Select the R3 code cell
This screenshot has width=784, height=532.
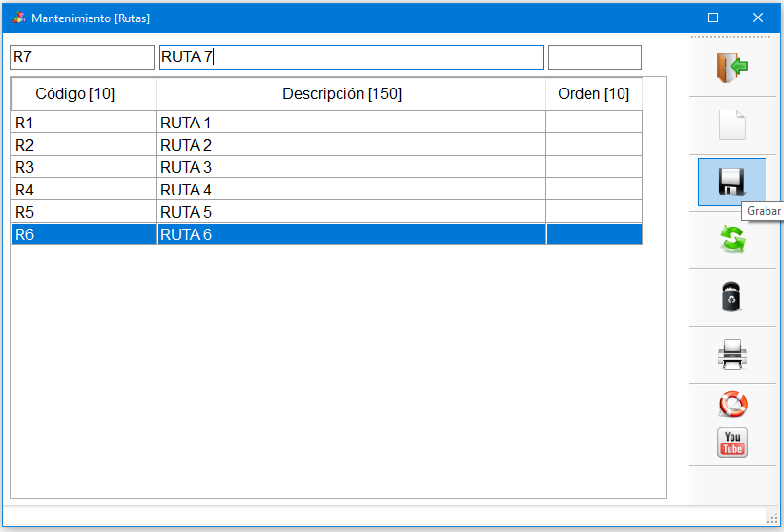[x=84, y=167]
